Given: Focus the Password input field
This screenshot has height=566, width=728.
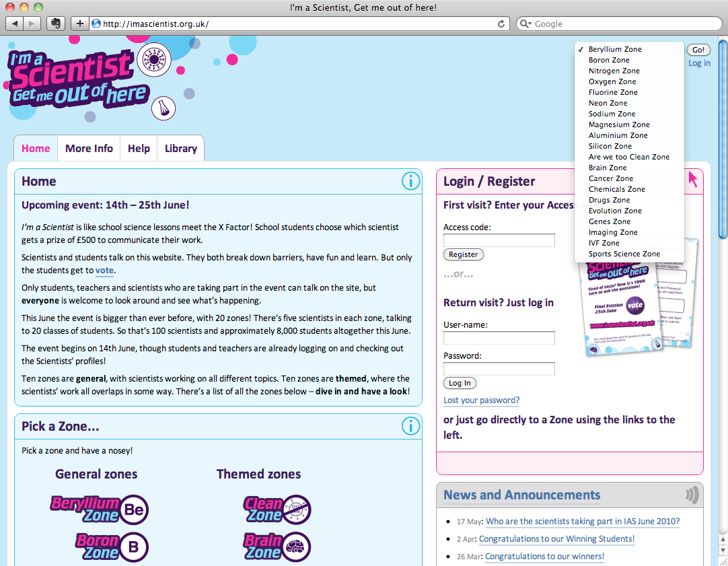Looking at the screenshot, I should point(499,369).
